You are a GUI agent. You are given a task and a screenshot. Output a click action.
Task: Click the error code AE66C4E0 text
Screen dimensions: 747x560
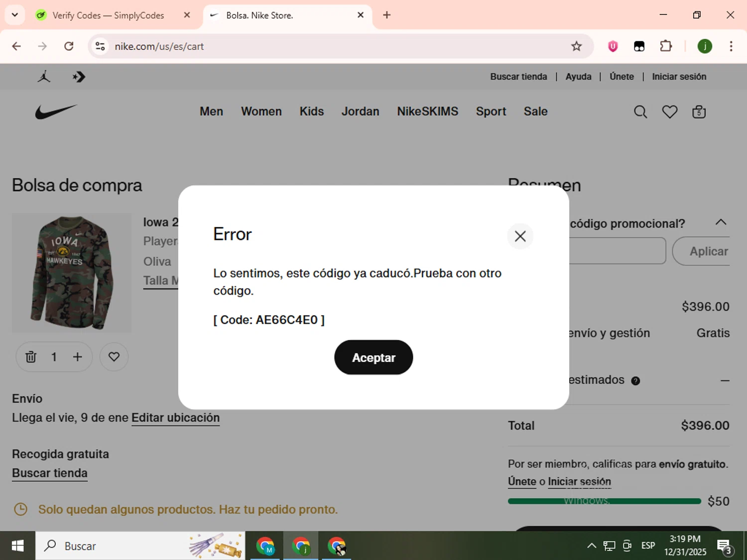click(269, 320)
